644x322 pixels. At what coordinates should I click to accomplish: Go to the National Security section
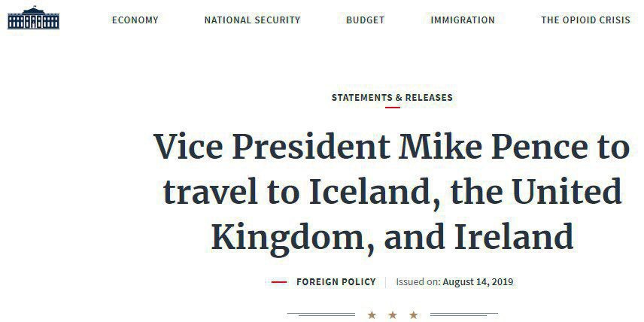coord(252,20)
